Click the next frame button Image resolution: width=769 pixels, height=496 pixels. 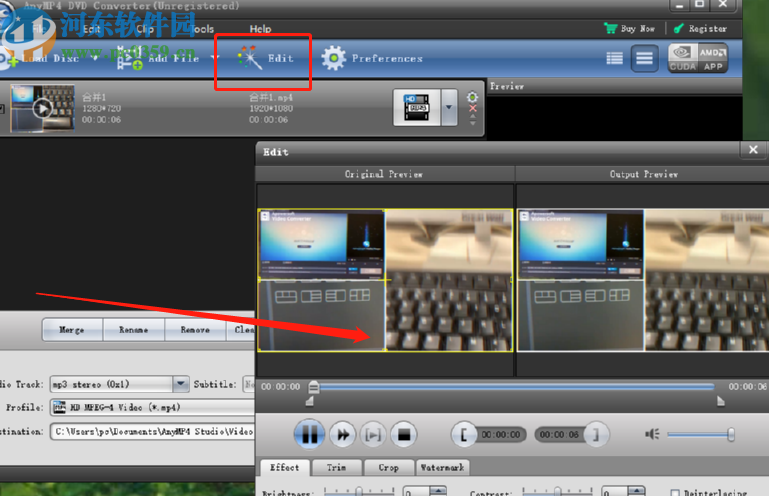pyautogui.click(x=373, y=435)
